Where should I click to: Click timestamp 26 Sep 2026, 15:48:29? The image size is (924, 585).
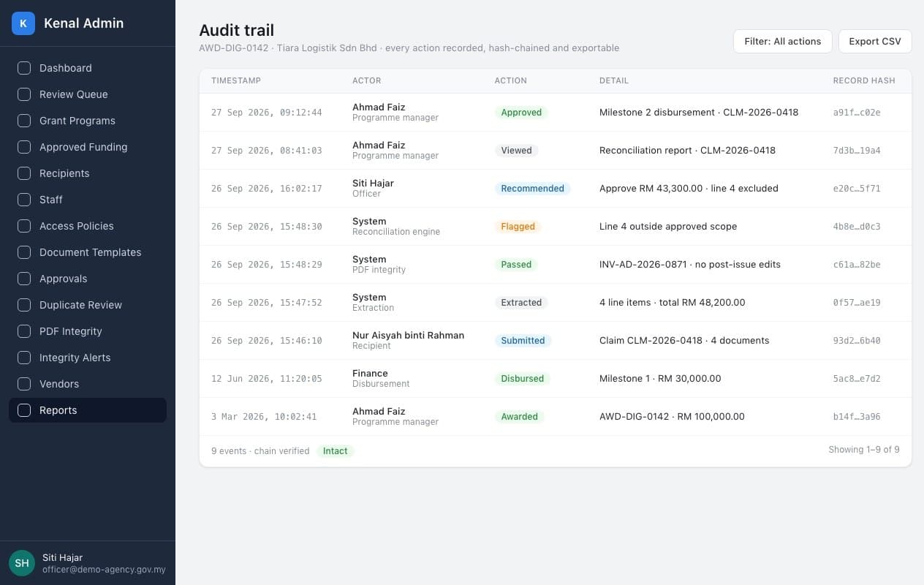point(267,265)
